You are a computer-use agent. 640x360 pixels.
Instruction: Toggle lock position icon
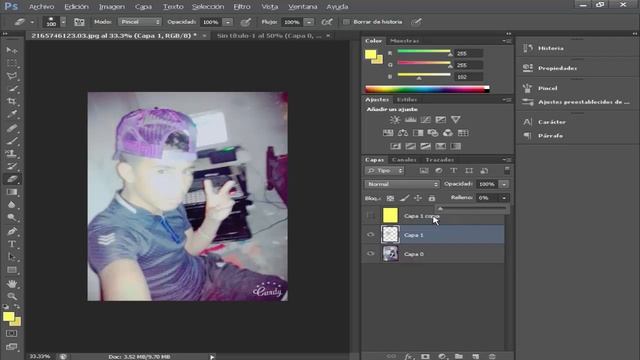pyautogui.click(x=418, y=198)
